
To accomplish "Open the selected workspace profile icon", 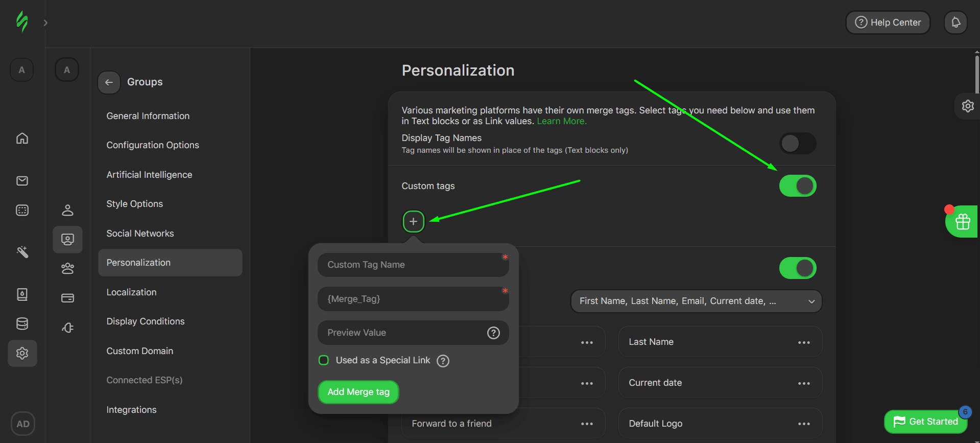I will tap(67, 239).
